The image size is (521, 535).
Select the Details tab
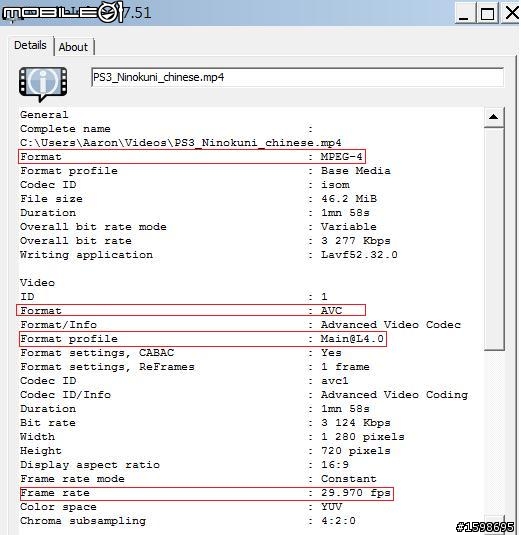30,45
